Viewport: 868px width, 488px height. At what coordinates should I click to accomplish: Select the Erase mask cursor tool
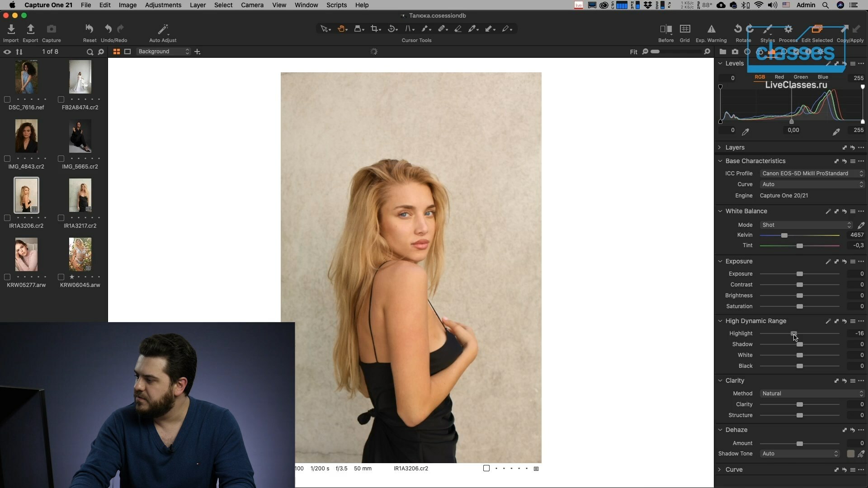(x=458, y=29)
